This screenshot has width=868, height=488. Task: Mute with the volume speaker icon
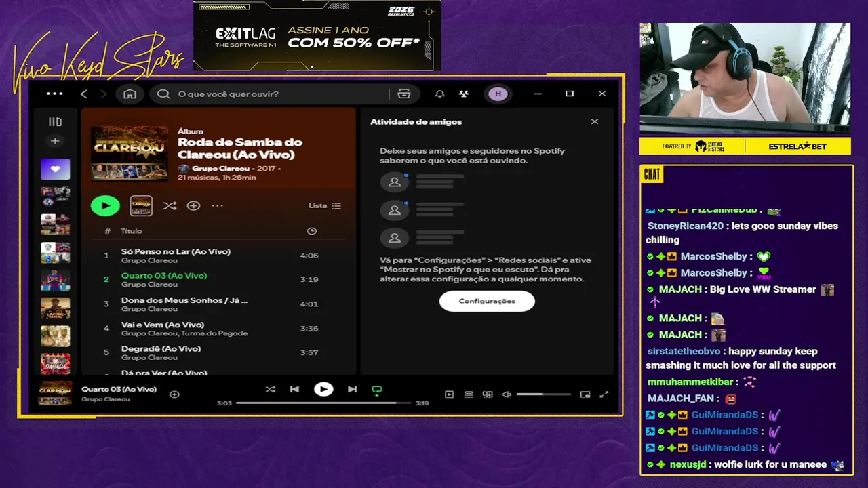pyautogui.click(x=507, y=394)
